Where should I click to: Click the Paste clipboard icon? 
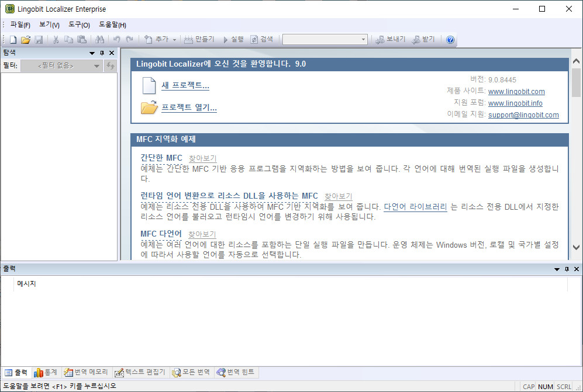[82, 39]
